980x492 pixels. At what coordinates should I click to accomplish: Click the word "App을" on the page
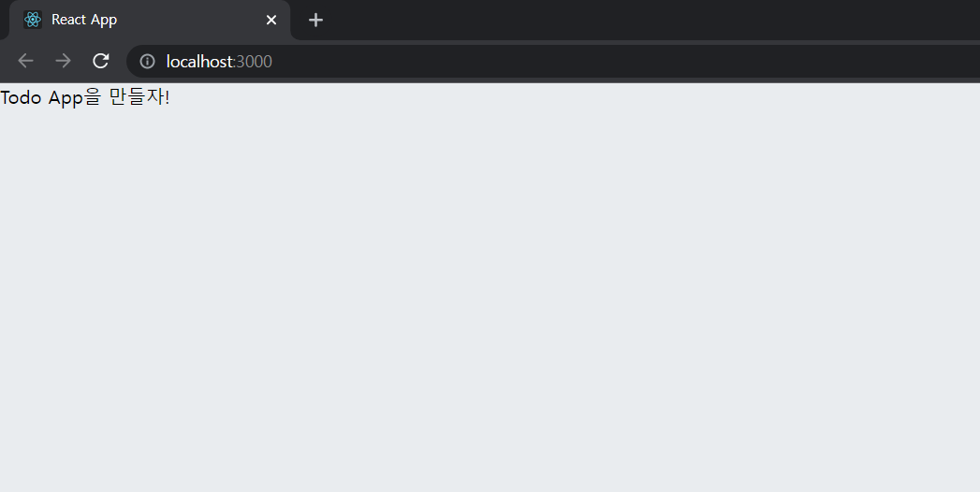click(x=74, y=98)
